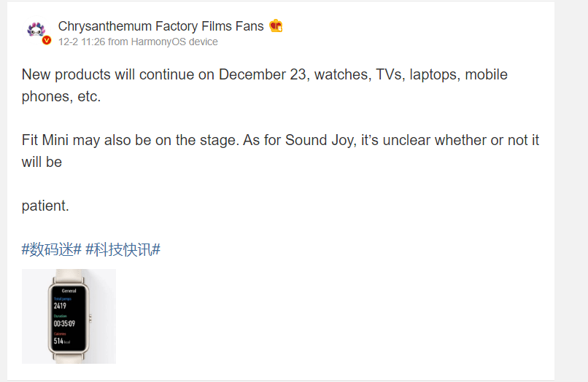Click the red verified V badge

47,40
